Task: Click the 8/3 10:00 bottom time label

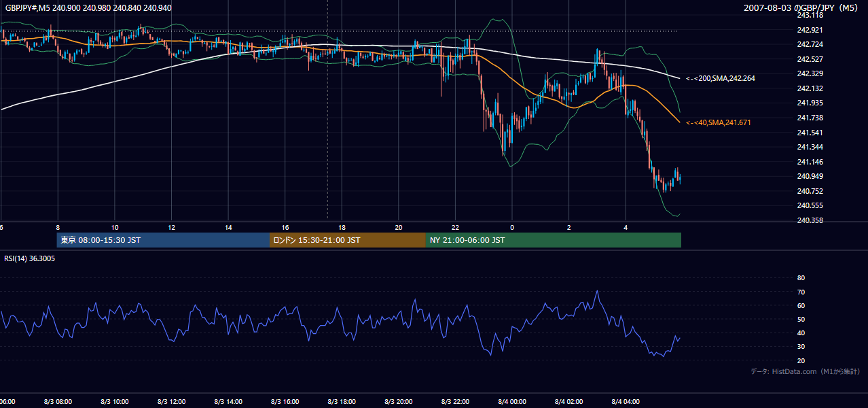Action: point(115,402)
